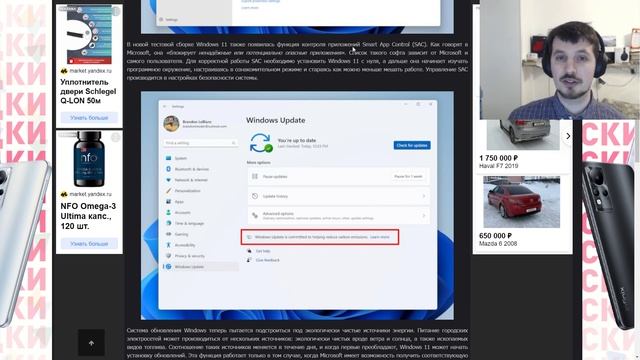Screen dimensions: 640x360
Task: Click 'Check for updates' button in Windows Update
Action: 412,145
